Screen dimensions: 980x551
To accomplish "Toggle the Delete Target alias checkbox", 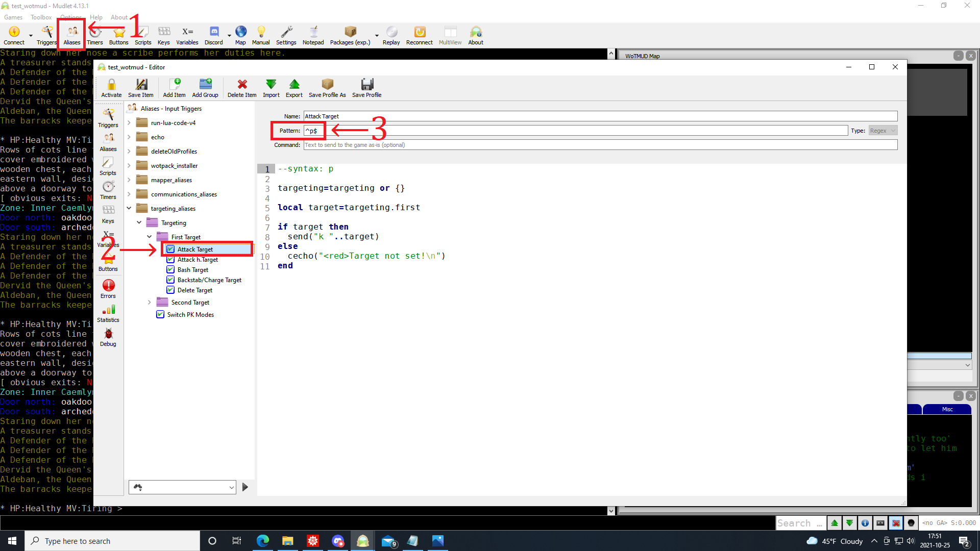I will click(x=170, y=290).
